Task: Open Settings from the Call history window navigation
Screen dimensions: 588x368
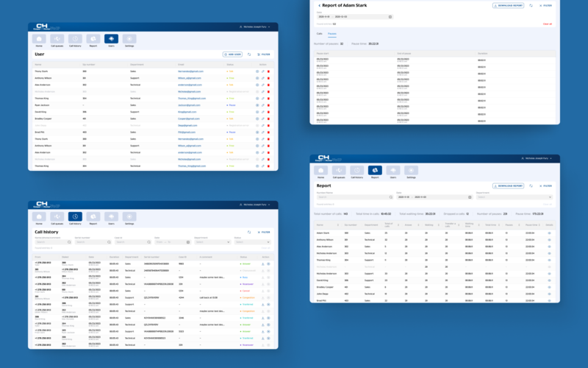Action: tap(129, 216)
